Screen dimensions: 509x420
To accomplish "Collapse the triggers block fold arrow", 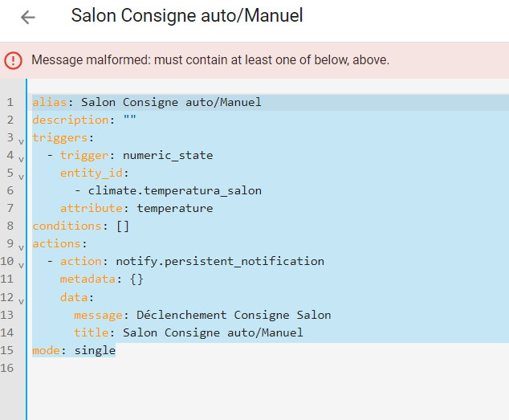I will [21, 142].
